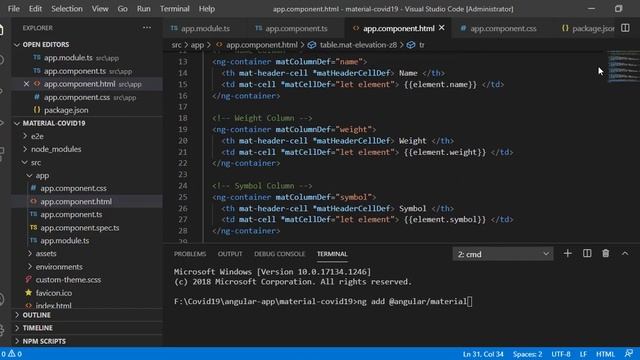Open the Selection menu
640x360 pixels.
[x=67, y=9]
